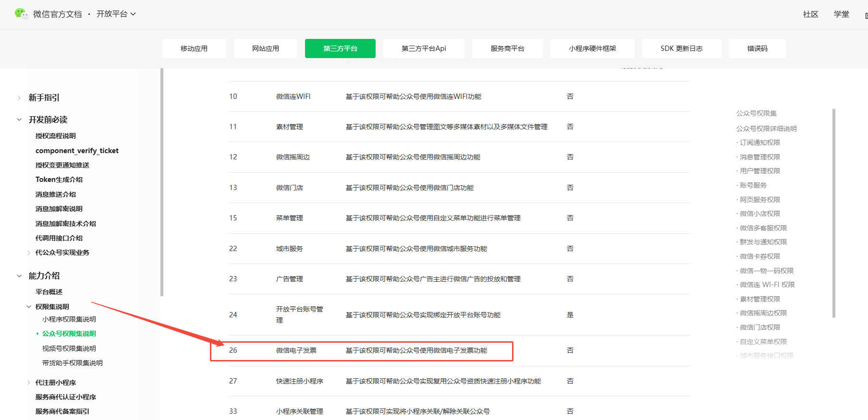Open 消息推送介绍 page
Screen dimensions: 868x420
click(x=56, y=194)
